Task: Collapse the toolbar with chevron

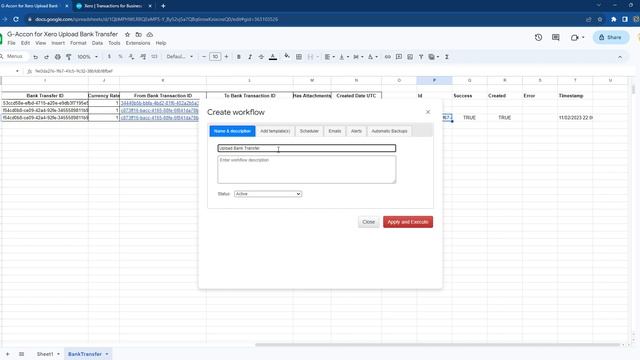Action: coord(620,57)
